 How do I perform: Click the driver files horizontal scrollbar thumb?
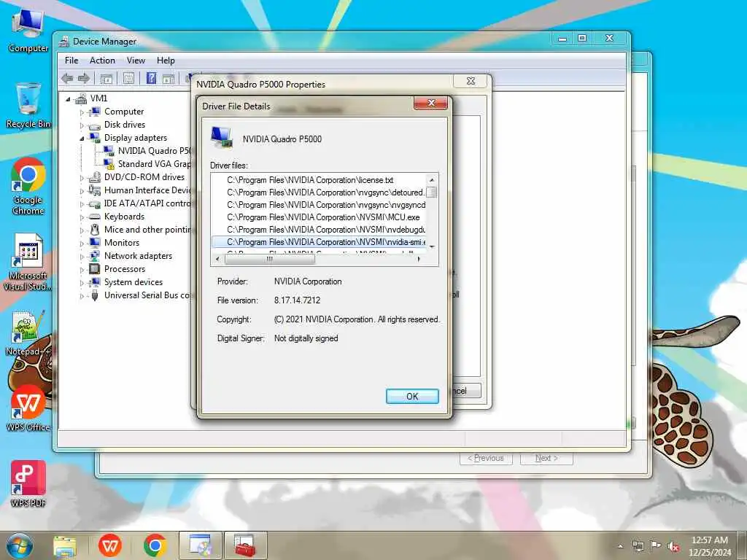click(x=270, y=259)
